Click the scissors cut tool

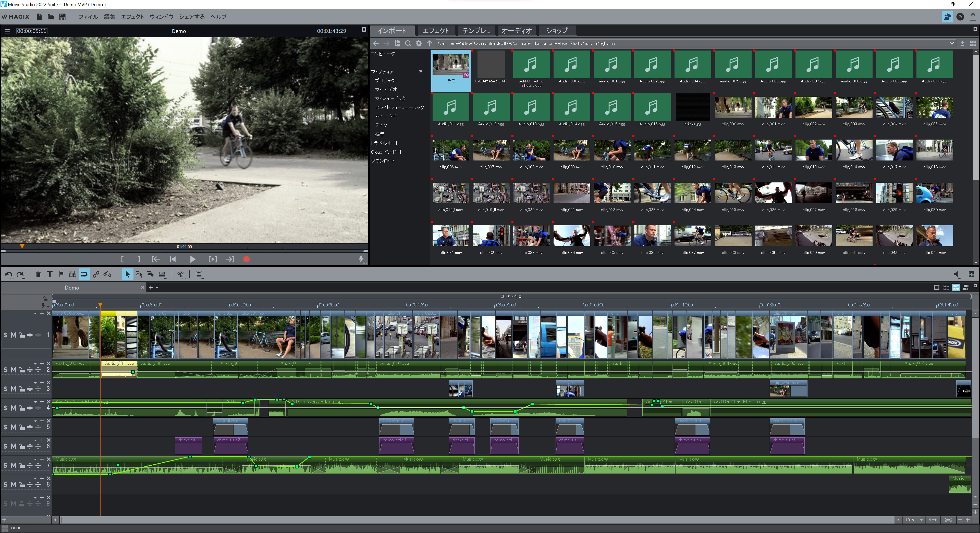pos(180,274)
